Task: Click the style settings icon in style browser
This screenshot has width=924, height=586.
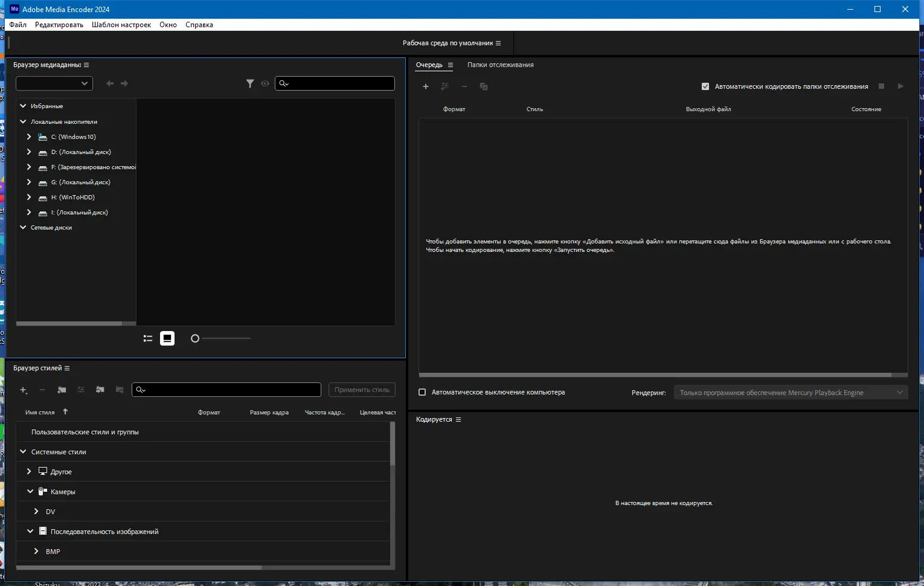Action: click(x=81, y=390)
